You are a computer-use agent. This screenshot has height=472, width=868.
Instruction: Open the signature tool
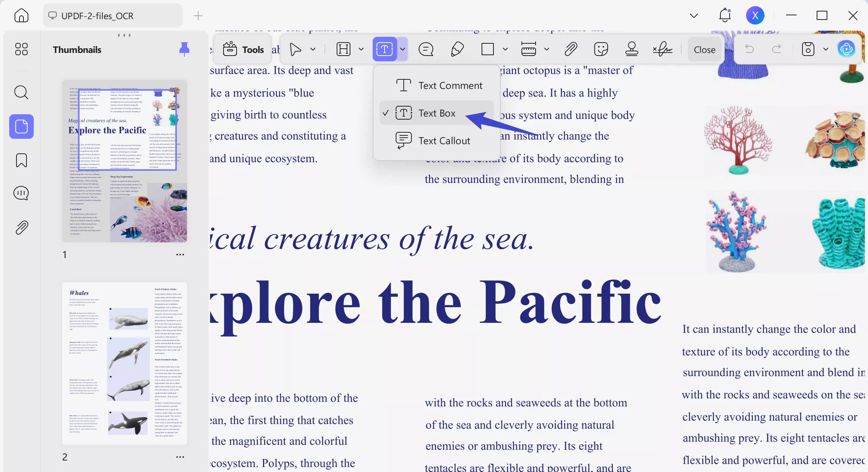click(663, 49)
